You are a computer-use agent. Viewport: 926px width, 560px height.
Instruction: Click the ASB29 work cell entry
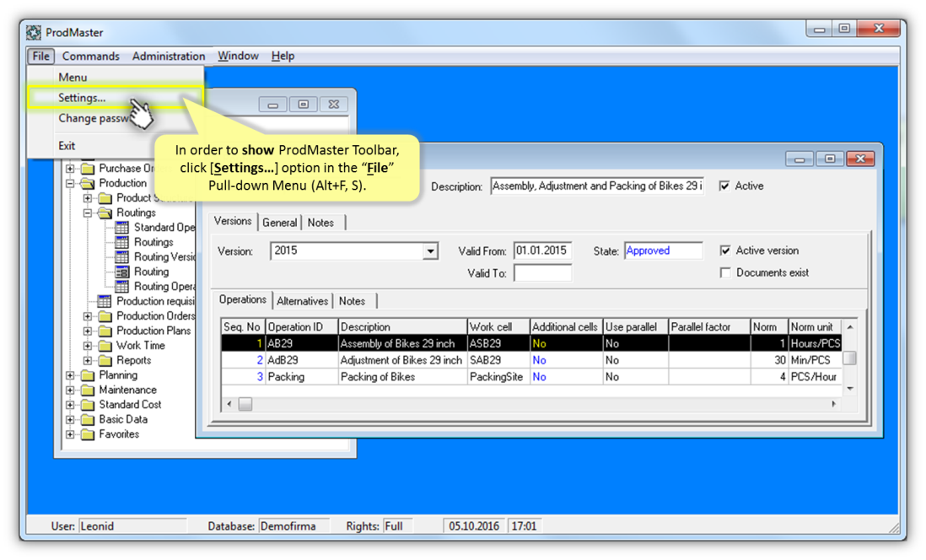tap(498, 344)
